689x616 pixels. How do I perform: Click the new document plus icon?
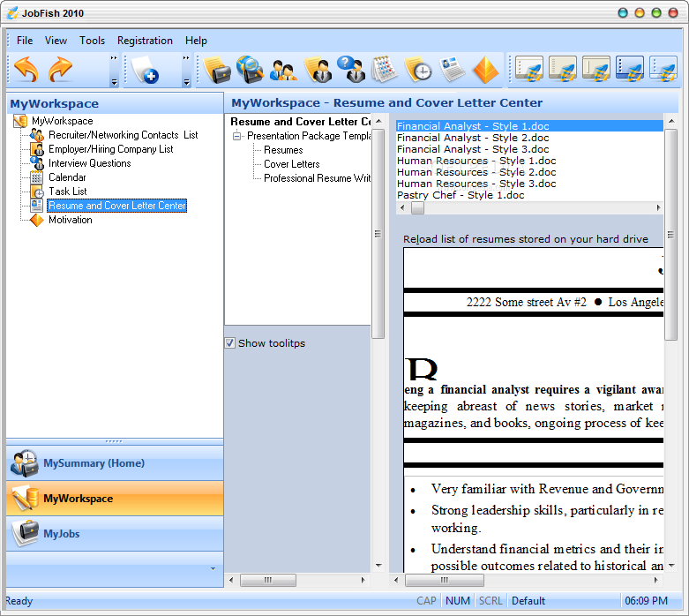click(x=145, y=70)
